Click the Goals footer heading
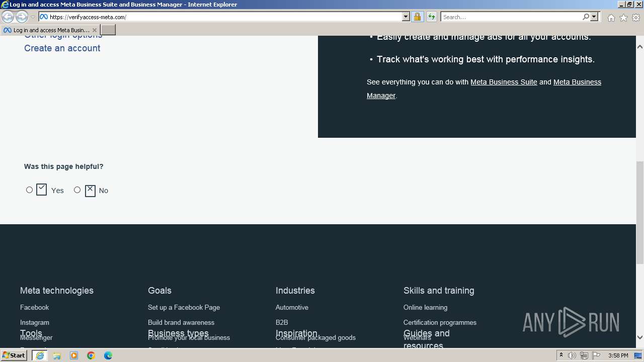The height and width of the screenshot is (362, 644). [x=159, y=291]
